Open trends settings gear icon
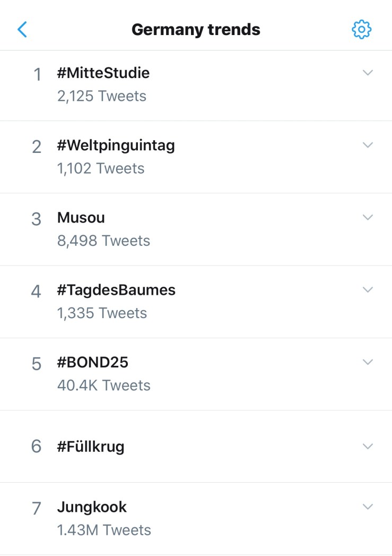The image size is (392, 556). click(x=362, y=29)
